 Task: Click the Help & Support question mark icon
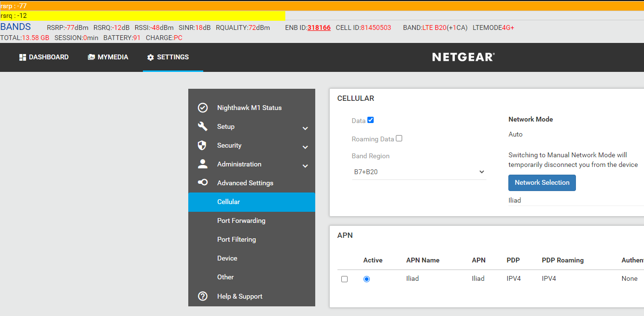tap(203, 296)
